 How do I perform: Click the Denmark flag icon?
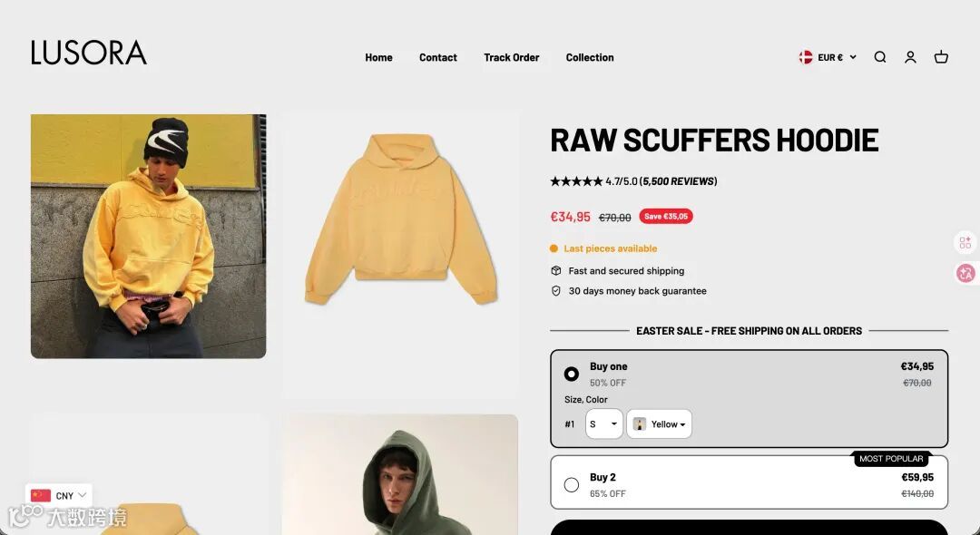(x=806, y=57)
